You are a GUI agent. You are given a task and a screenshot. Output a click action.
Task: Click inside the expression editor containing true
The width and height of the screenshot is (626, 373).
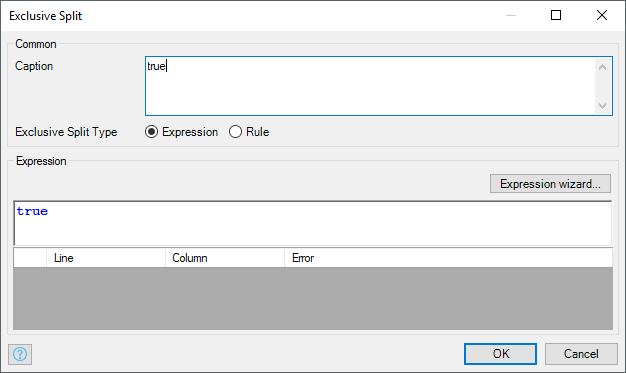click(313, 223)
